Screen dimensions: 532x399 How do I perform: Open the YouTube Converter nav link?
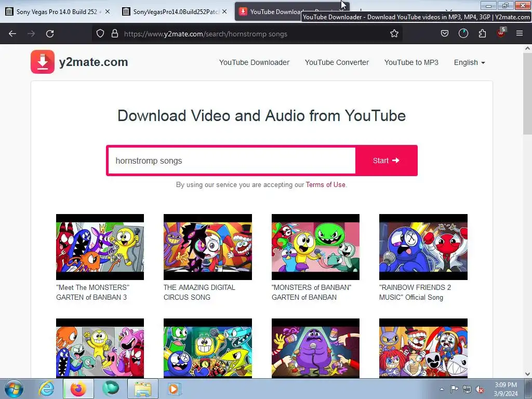tap(337, 62)
